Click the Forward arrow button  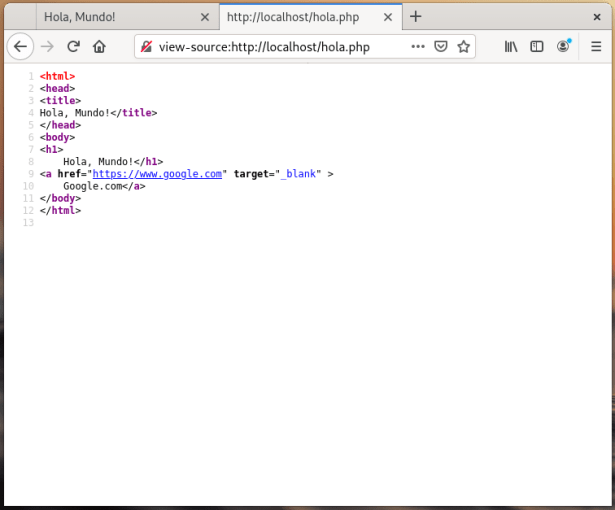point(47,46)
